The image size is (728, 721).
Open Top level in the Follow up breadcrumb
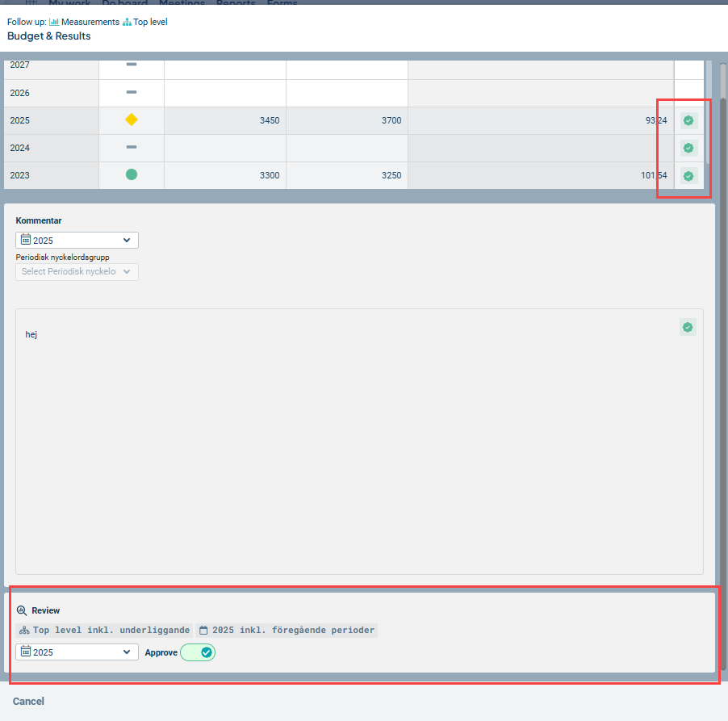pos(150,22)
